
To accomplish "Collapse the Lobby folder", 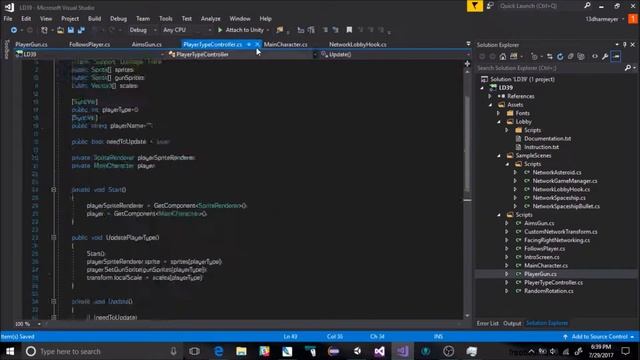I will click(499, 122).
